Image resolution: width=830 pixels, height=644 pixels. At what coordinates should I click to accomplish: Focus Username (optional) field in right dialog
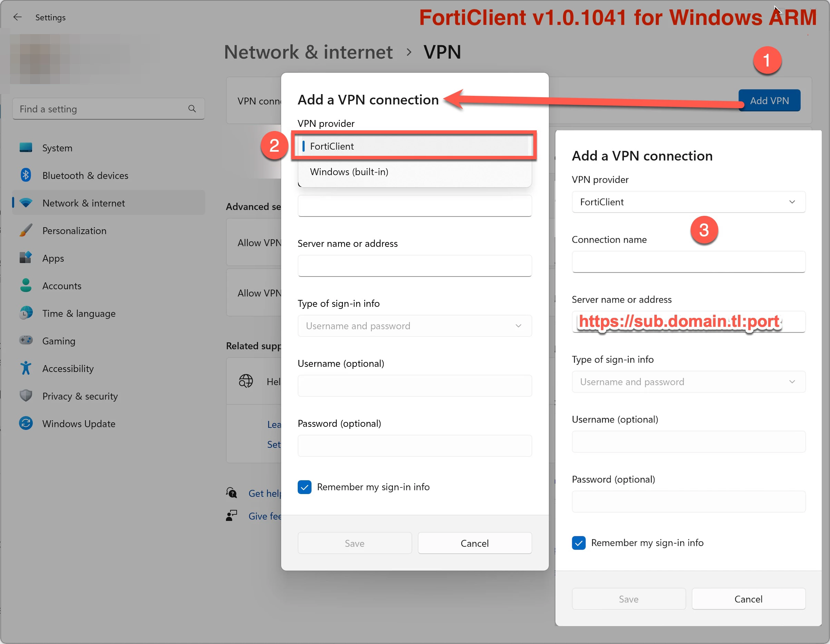tap(689, 442)
